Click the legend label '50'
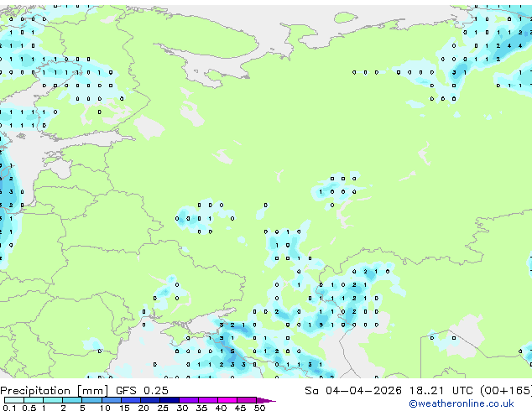This screenshot has width=532, height=411. [x=260, y=408]
